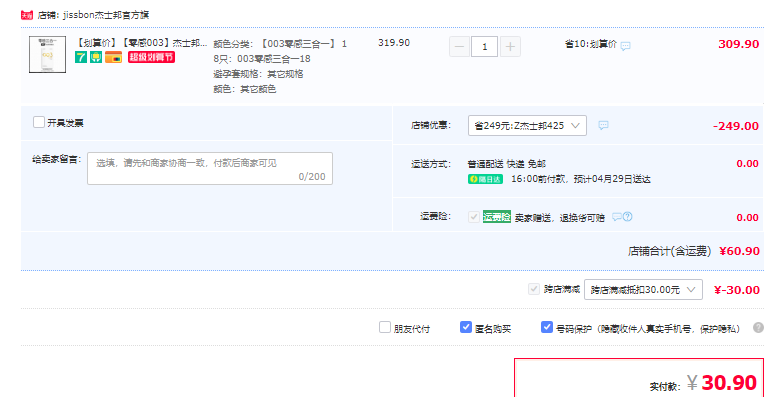Viewport: 772px width, 397px height.
Task: Open the product thumbnail image
Action: click(47, 54)
